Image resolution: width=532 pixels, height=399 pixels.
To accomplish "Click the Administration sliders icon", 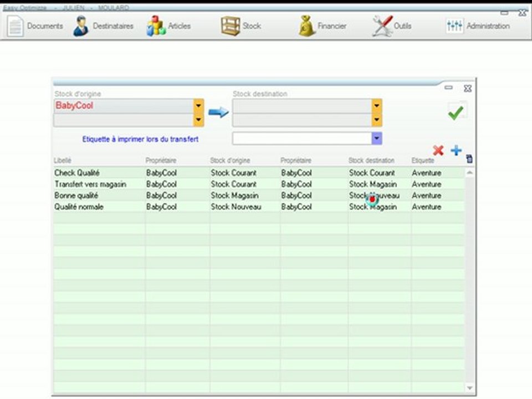I will pyautogui.click(x=454, y=26).
